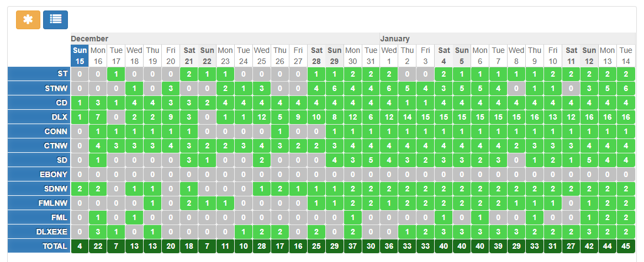The width and height of the screenshot is (644, 262).
Task: Select the Sun 15 date header
Action: (80, 55)
